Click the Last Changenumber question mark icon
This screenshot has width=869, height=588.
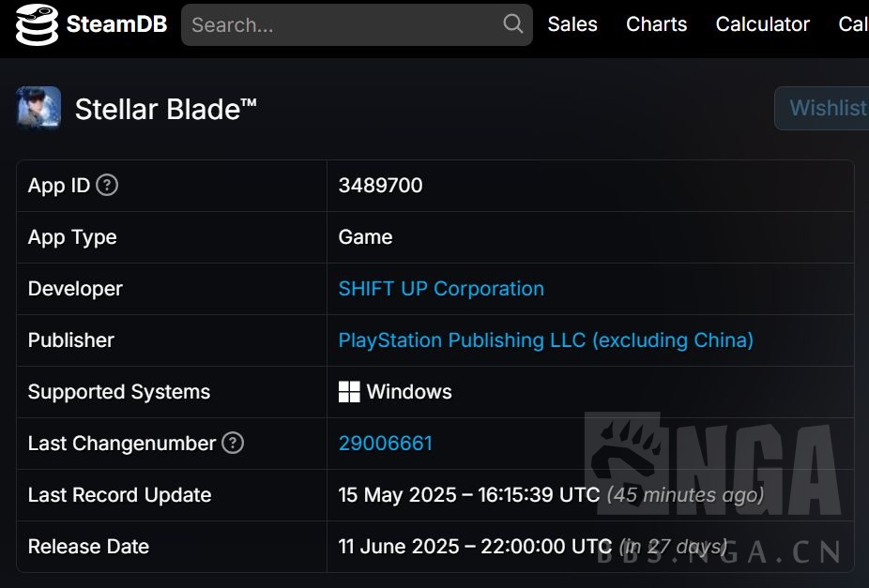pyautogui.click(x=233, y=444)
